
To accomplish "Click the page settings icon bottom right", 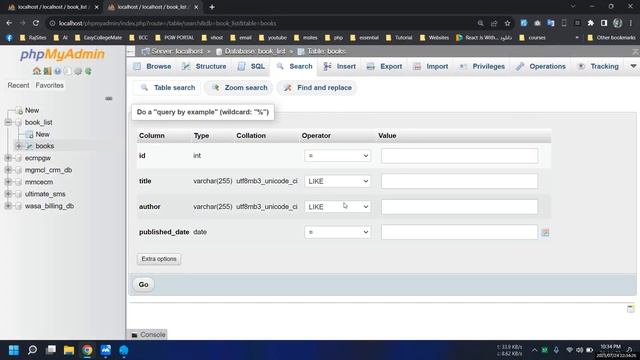I will pyautogui.click(x=631, y=309).
